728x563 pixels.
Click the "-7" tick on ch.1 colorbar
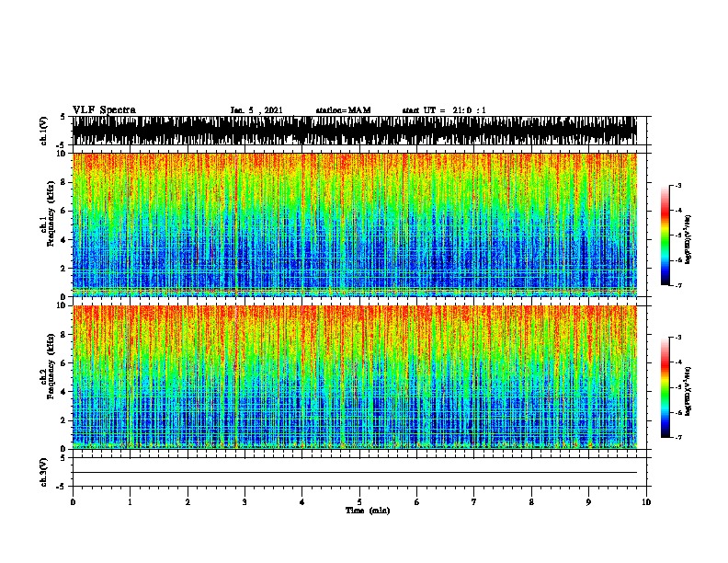[678, 285]
